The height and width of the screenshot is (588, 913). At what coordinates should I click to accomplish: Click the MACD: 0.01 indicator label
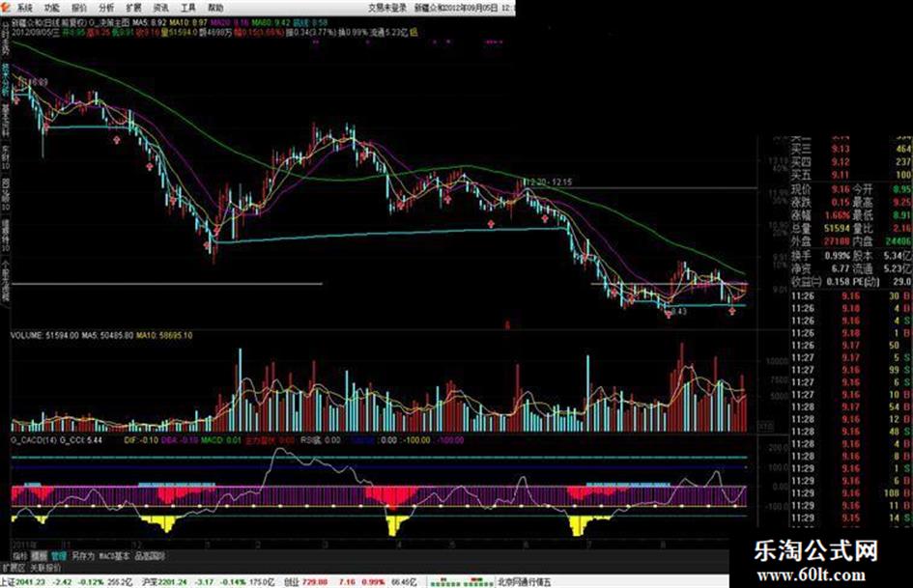tap(220, 440)
